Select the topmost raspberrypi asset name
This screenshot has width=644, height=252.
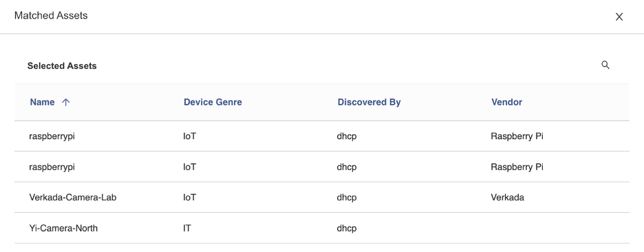pos(52,136)
